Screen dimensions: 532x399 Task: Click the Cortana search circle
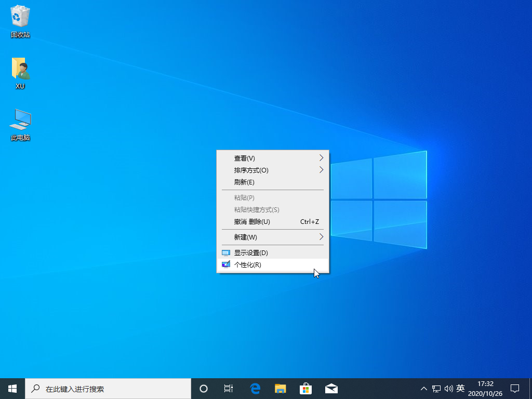click(x=203, y=388)
